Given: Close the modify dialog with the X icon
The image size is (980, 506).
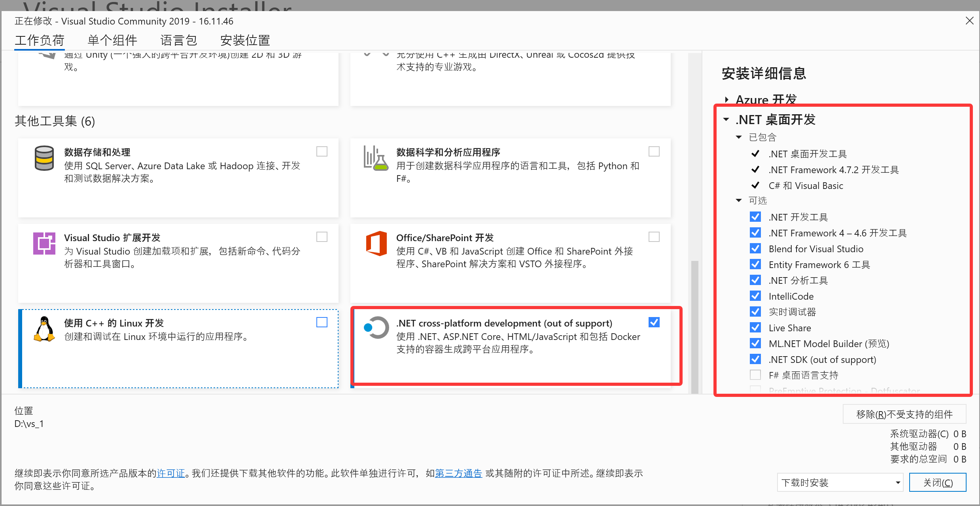Looking at the screenshot, I should tap(969, 21).
